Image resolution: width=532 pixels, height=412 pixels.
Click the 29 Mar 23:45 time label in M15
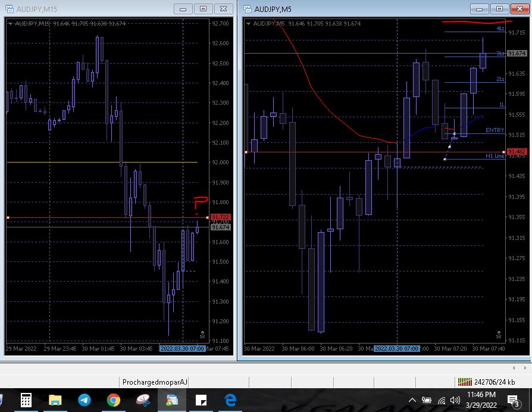[60, 348]
